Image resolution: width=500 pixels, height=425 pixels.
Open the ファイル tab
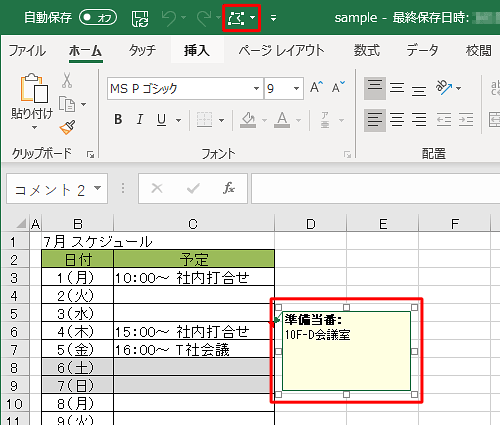tap(27, 51)
